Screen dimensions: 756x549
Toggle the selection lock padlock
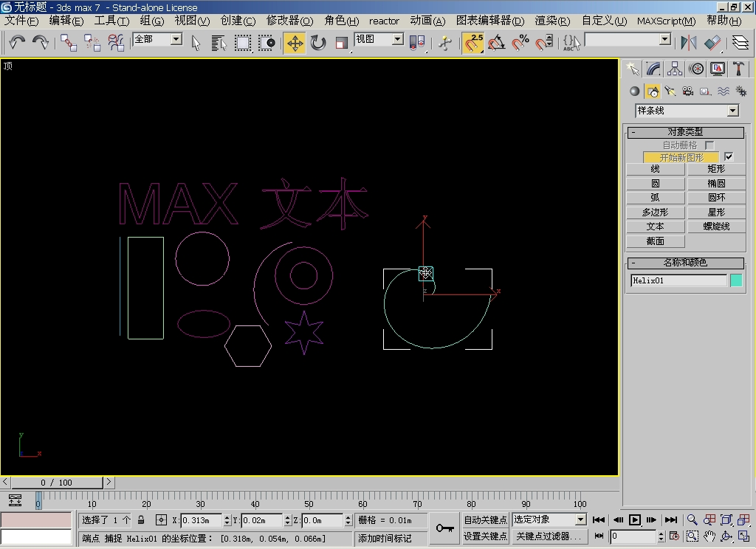[141, 520]
